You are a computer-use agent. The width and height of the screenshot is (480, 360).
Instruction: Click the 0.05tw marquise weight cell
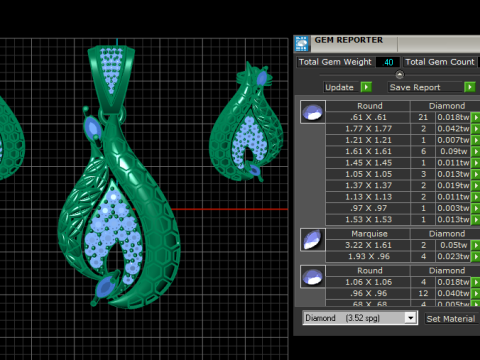point(453,245)
